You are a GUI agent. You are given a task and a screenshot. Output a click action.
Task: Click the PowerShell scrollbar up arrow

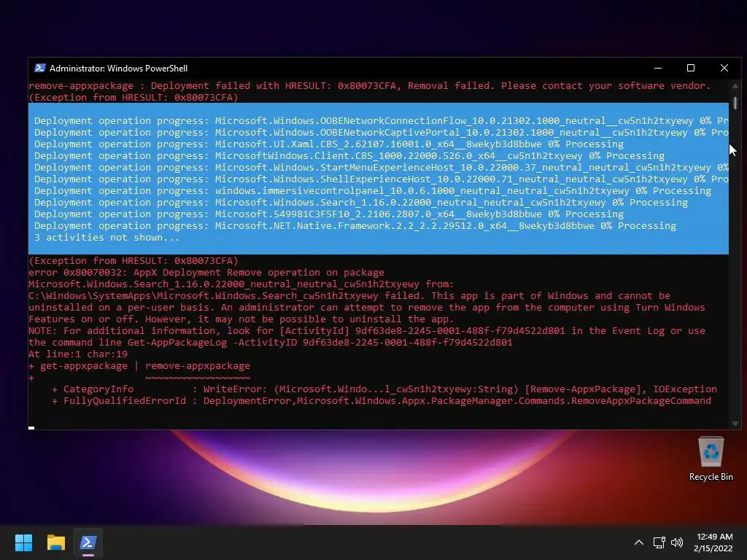point(735,86)
